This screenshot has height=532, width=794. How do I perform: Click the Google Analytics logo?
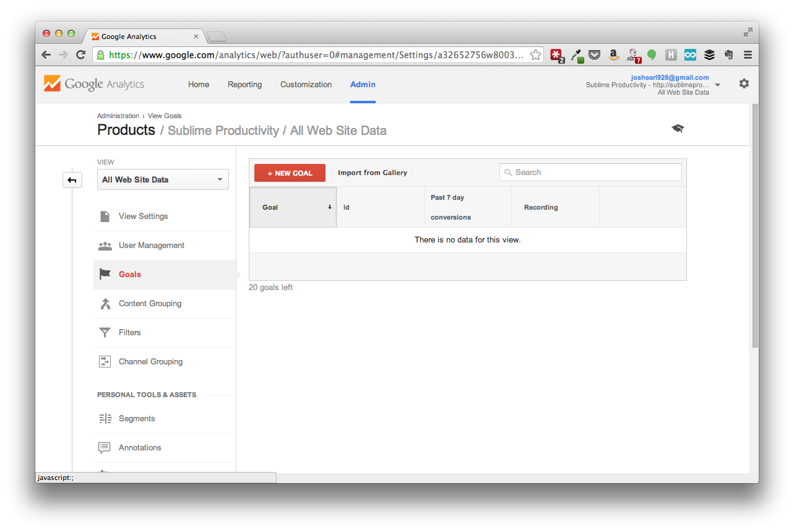tap(93, 84)
